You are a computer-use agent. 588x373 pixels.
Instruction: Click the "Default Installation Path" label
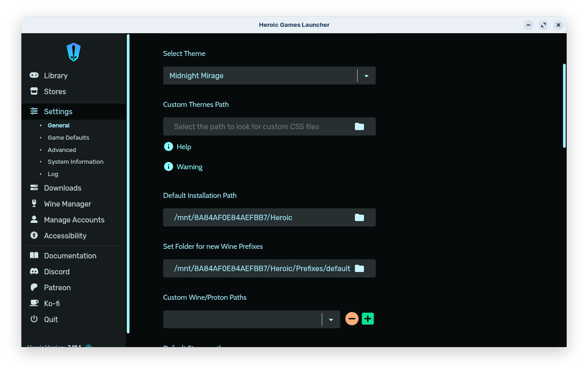200,196
